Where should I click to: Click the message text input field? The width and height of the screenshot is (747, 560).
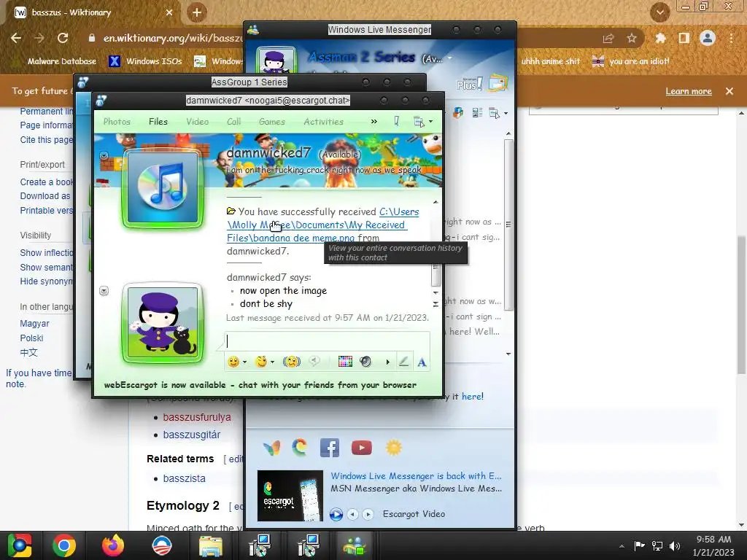(327, 341)
